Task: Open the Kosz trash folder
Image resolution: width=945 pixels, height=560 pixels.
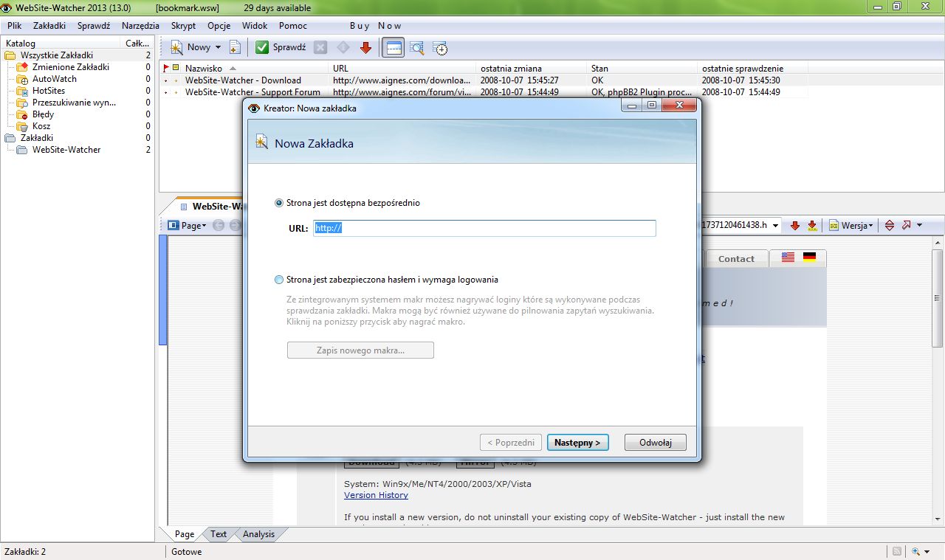Action: click(41, 126)
